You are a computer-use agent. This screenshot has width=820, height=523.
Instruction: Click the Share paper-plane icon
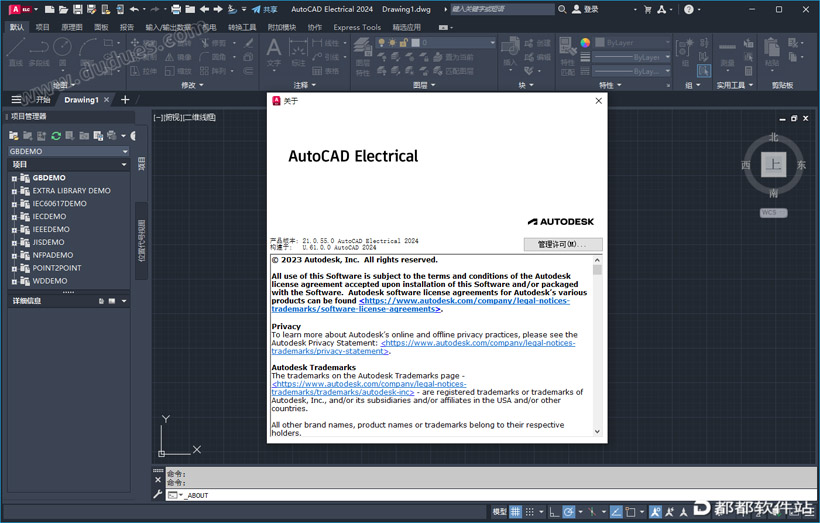coord(256,9)
